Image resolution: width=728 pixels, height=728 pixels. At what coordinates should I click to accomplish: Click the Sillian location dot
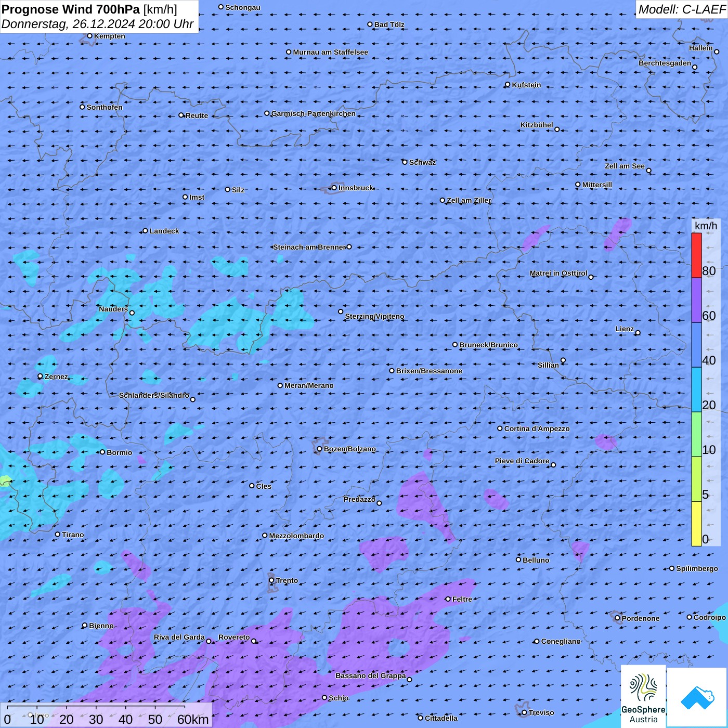(x=563, y=360)
